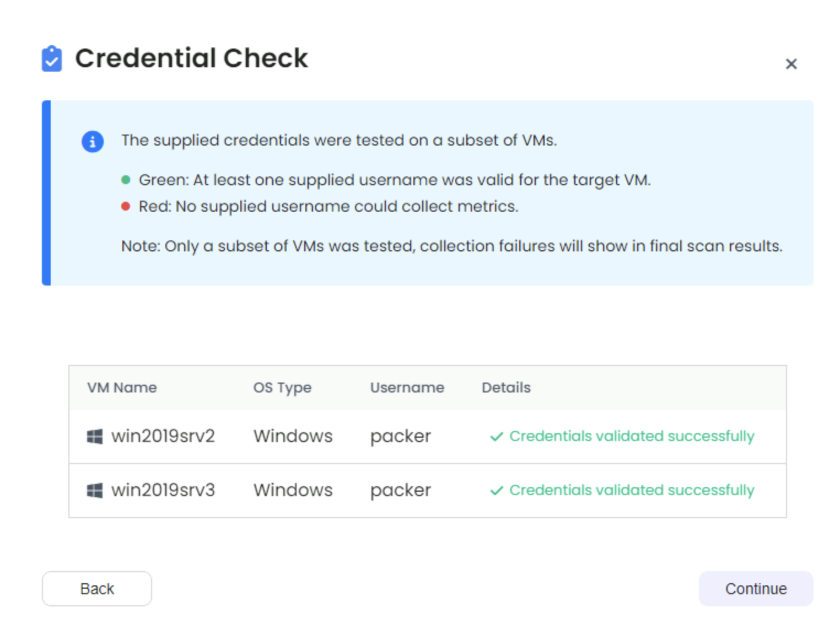Click the OS Type column header
Screen dimensions: 840x635
point(282,388)
